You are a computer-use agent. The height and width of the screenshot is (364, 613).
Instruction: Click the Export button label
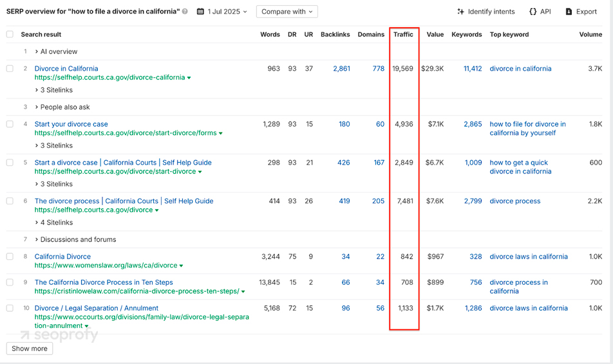coord(587,12)
